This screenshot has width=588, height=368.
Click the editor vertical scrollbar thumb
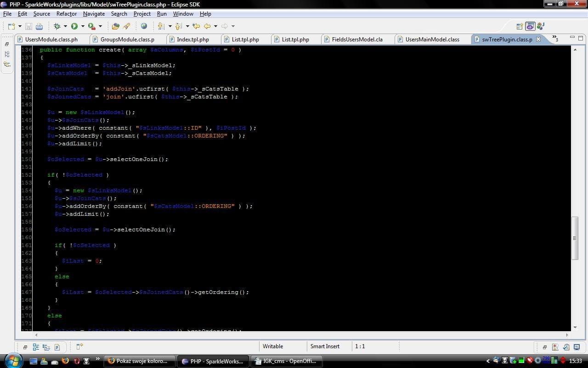point(575,238)
